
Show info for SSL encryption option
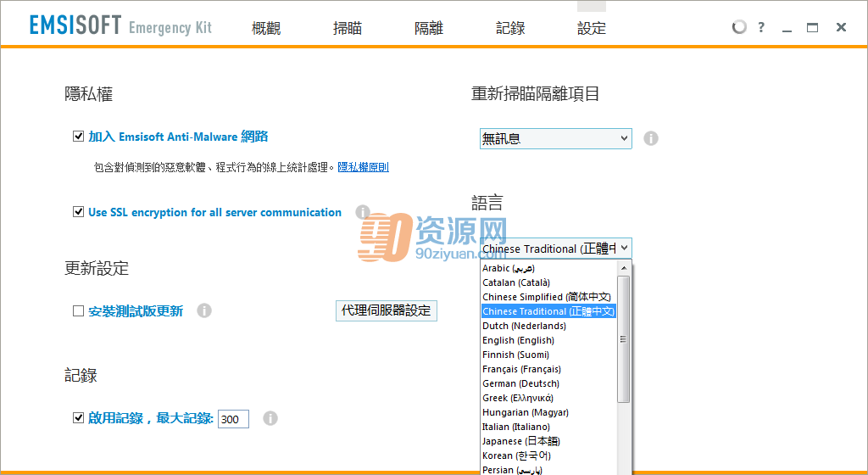point(363,212)
